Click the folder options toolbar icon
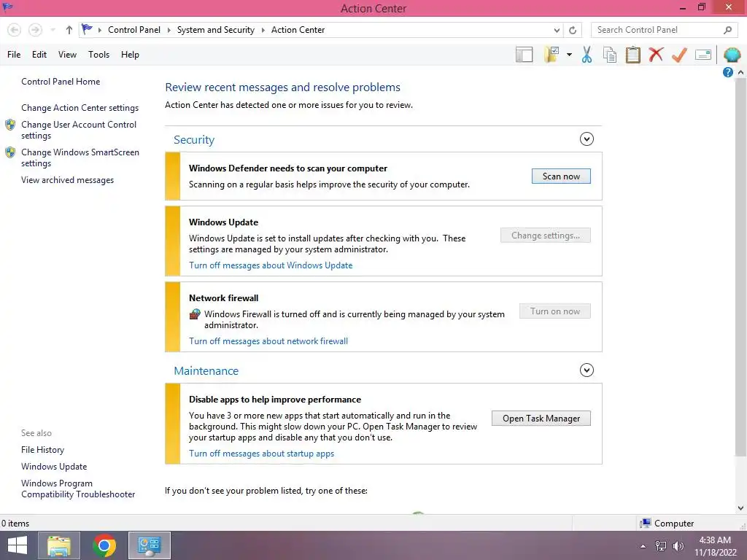 pos(551,54)
